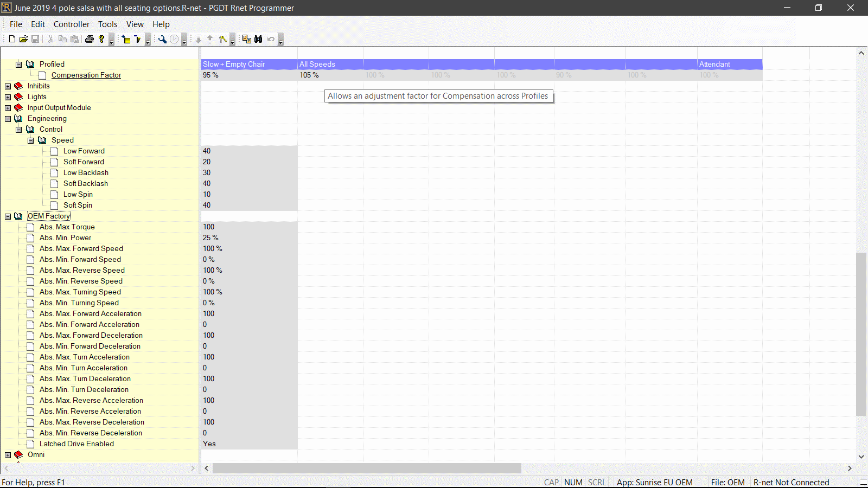
Task: Collapse the Speed folder in Engineering
Action: coord(31,140)
